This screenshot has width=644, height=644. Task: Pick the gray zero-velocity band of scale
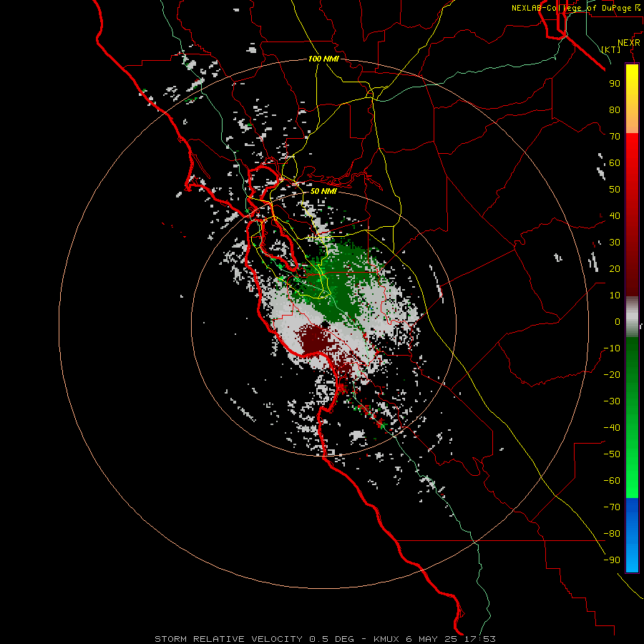[632, 316]
